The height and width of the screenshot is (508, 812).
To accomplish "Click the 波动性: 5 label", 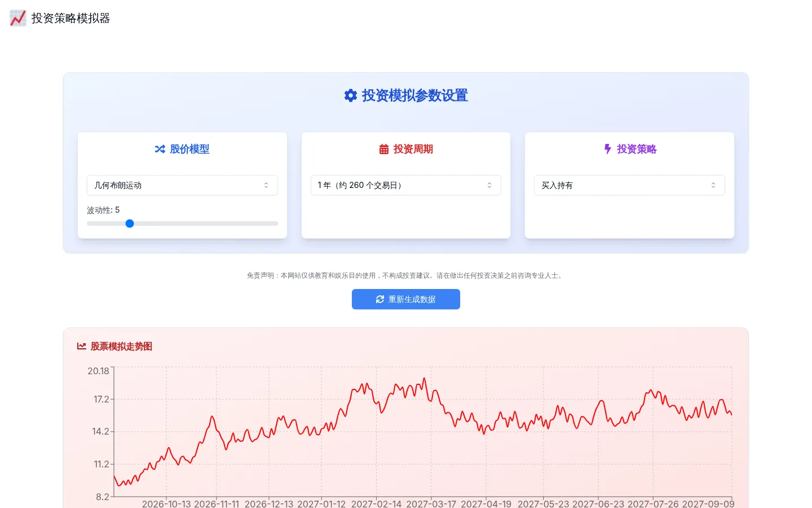I will (103, 210).
